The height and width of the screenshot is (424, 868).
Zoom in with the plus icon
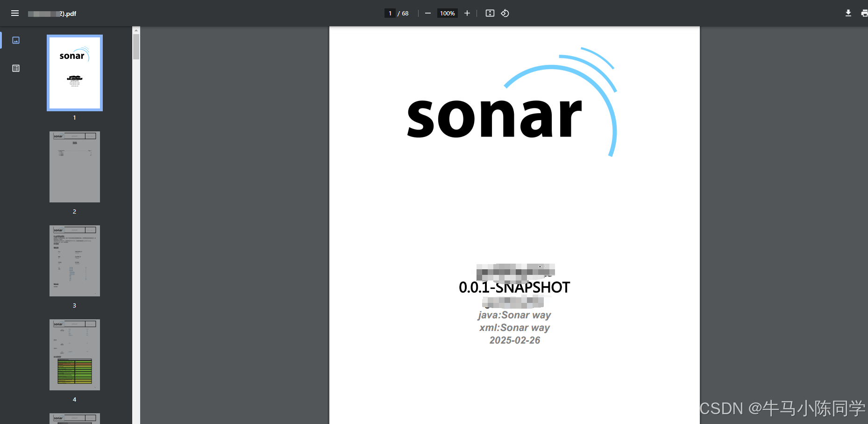[467, 13]
